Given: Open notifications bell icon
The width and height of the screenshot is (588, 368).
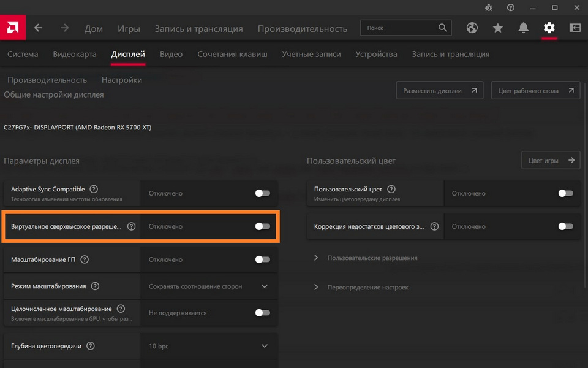Looking at the screenshot, I should [524, 28].
